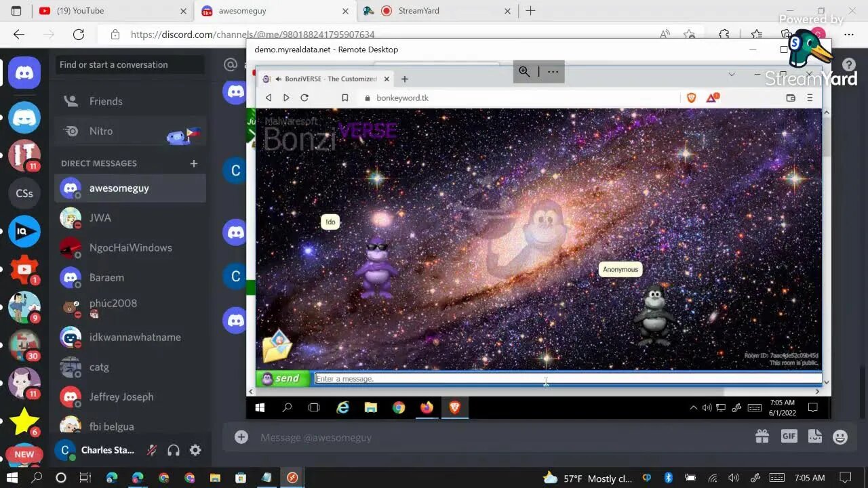Open the idkwannawhatname direct message
868x488 pixels.
coord(130,337)
